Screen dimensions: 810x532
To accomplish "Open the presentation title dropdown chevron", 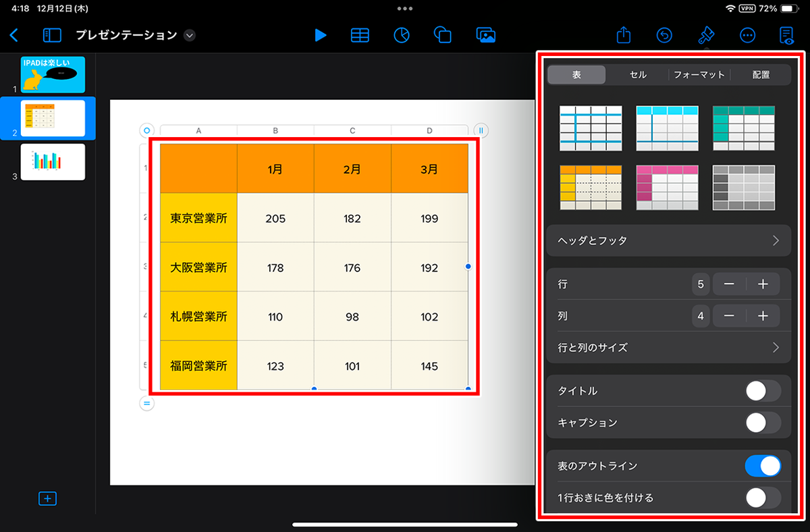I will 190,35.
